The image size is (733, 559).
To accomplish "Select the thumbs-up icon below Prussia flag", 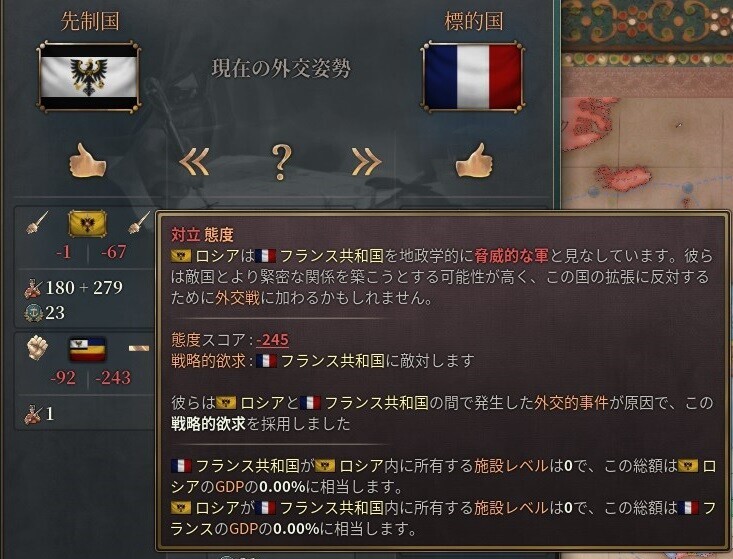I will coord(87,160).
